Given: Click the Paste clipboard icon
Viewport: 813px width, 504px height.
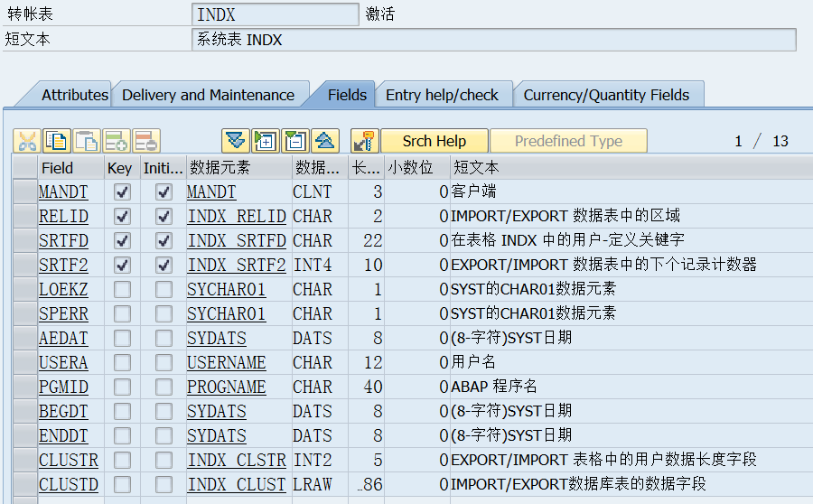Looking at the screenshot, I should 87,141.
